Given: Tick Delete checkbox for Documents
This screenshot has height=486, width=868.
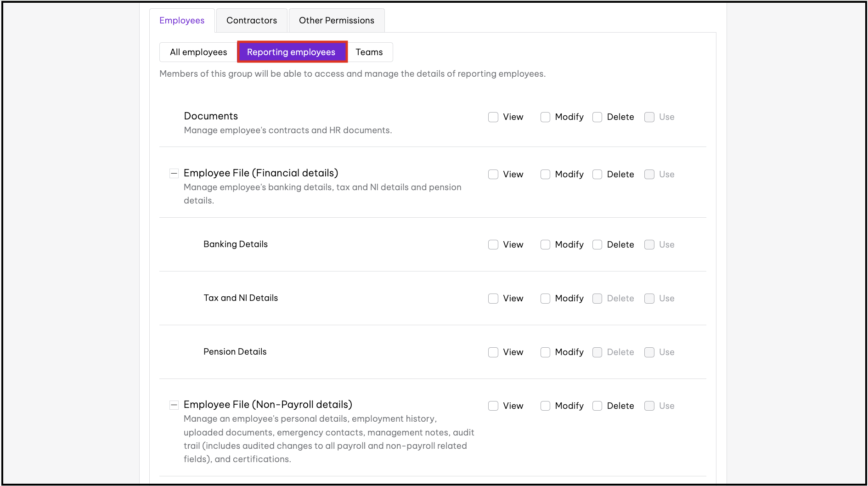Looking at the screenshot, I should click(x=597, y=117).
